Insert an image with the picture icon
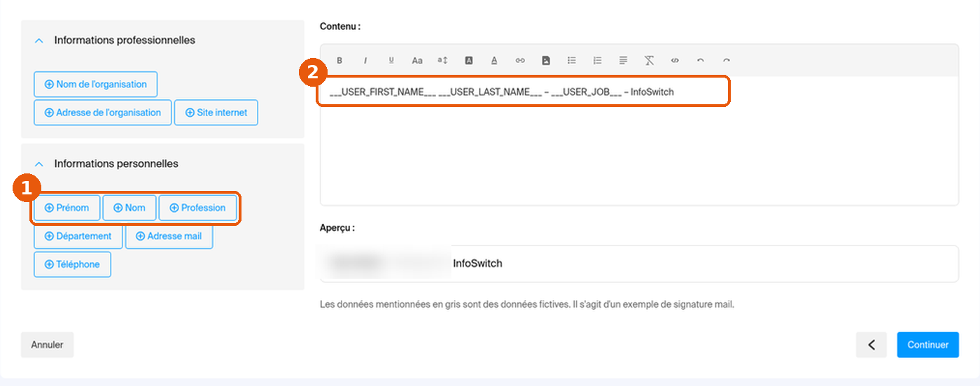 (x=546, y=61)
